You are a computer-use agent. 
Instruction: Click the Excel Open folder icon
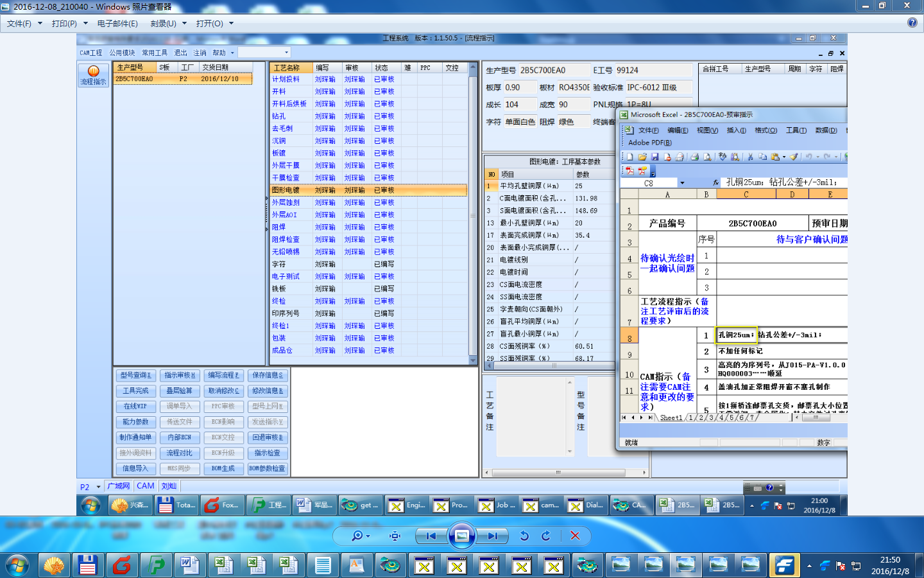642,156
